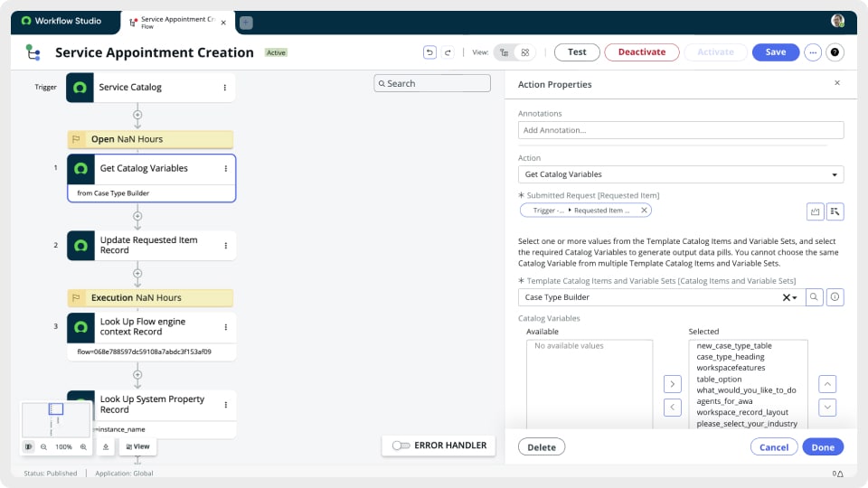The image size is (868, 488).
Task: Open the Case Type Builder dropdown arrow
Action: pyautogui.click(x=795, y=297)
